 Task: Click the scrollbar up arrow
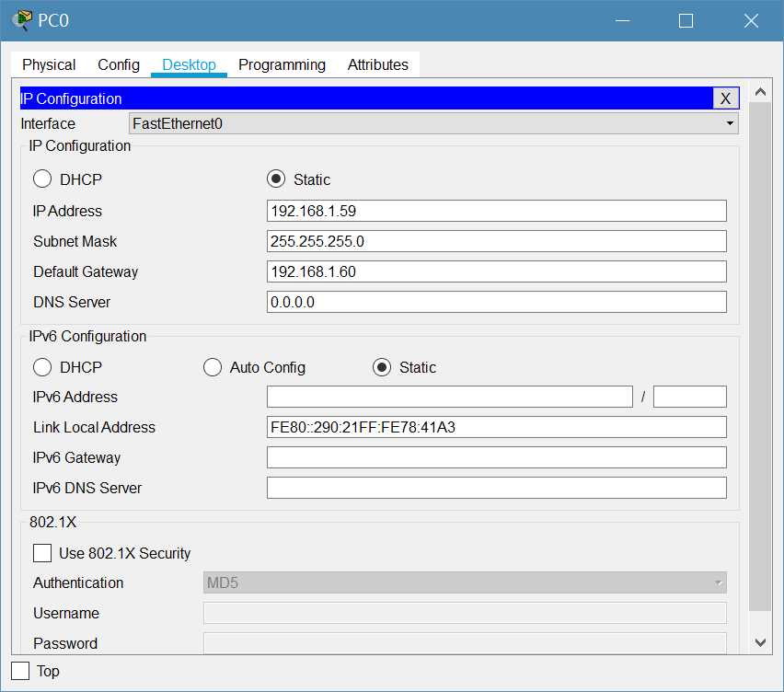(x=760, y=92)
